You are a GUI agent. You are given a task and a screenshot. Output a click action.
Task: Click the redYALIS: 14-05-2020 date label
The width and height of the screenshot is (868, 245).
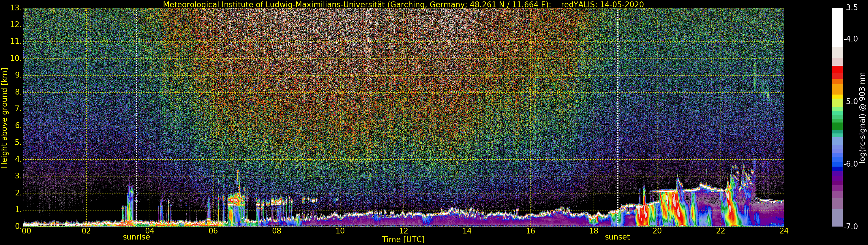pyautogui.click(x=602, y=4)
